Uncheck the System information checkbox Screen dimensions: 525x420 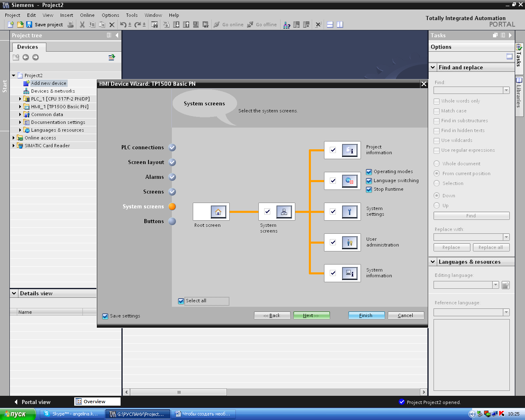pyautogui.click(x=333, y=273)
